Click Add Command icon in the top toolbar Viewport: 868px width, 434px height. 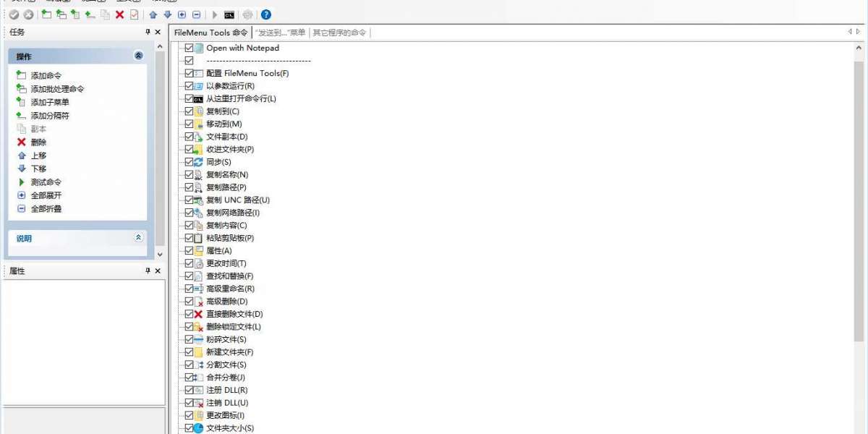47,14
